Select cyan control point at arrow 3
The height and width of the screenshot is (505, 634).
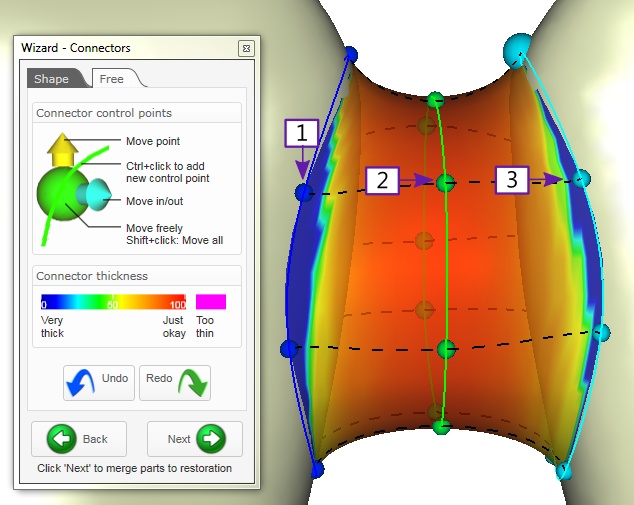click(x=582, y=178)
